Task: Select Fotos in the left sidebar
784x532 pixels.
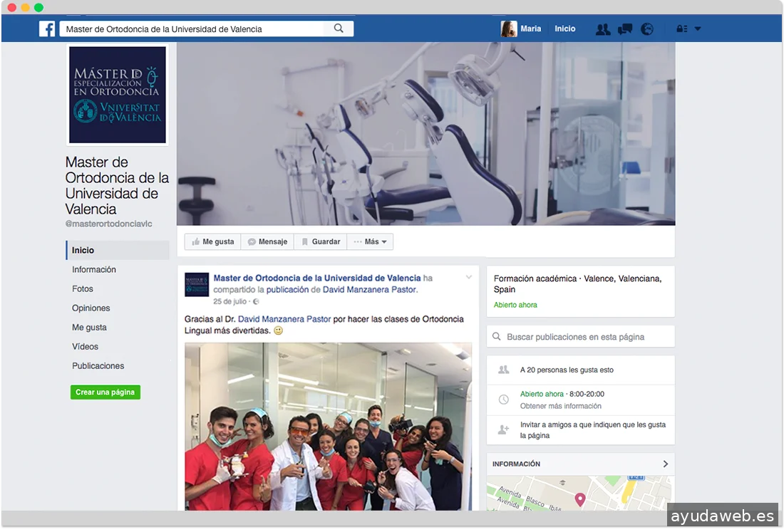Action: tap(83, 289)
